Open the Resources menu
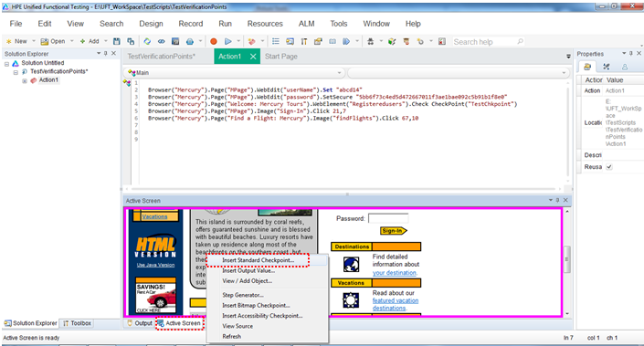This screenshot has height=346, width=644. (265, 24)
